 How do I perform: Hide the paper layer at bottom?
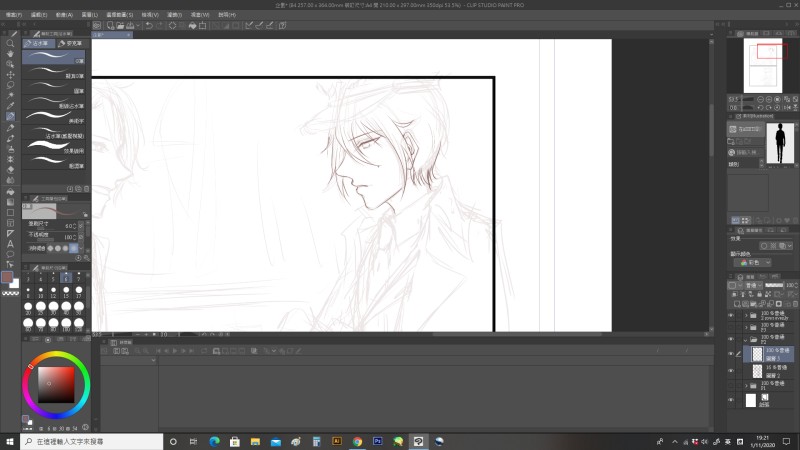tap(731, 400)
